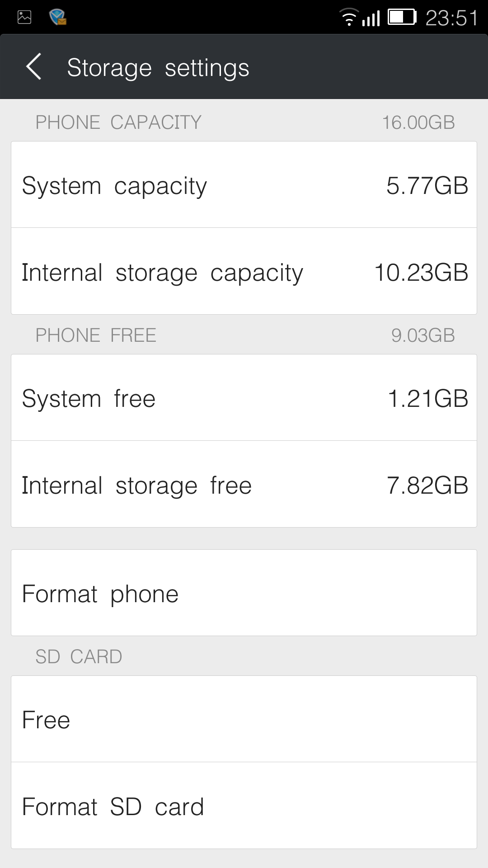
Task: Tap the Storage settings title
Action: pos(158,68)
